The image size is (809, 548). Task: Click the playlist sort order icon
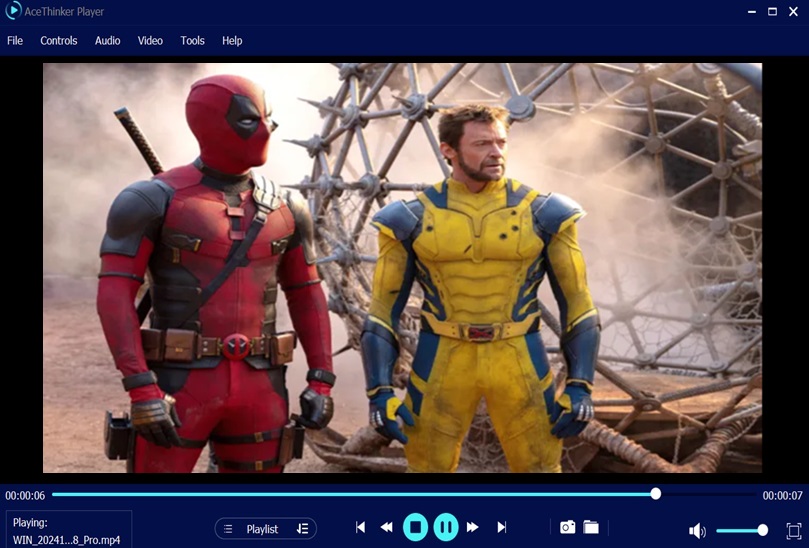click(302, 529)
